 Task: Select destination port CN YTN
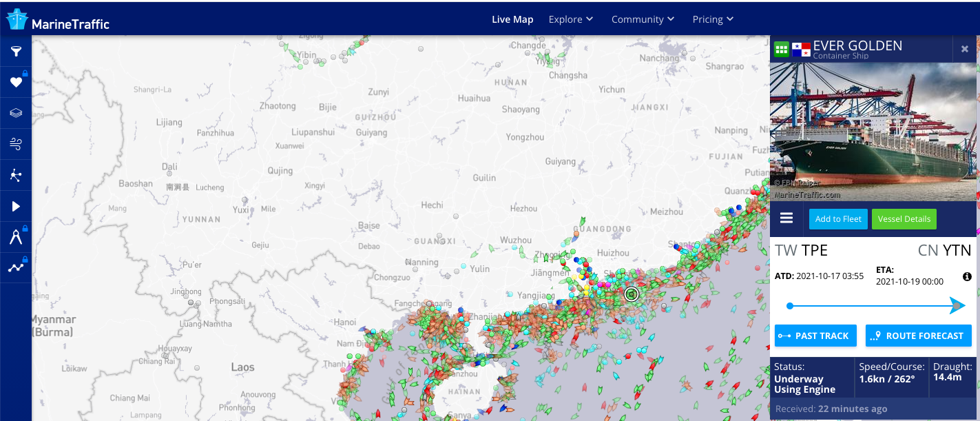click(945, 250)
